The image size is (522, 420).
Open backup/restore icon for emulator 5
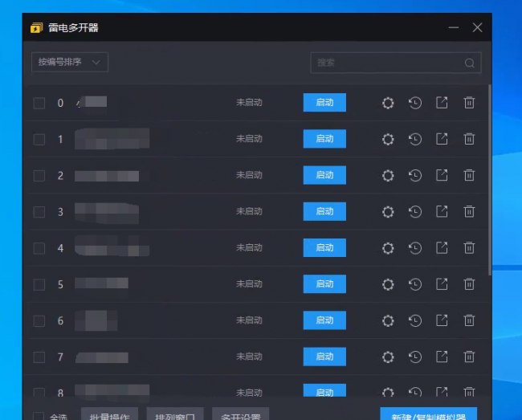(x=415, y=284)
